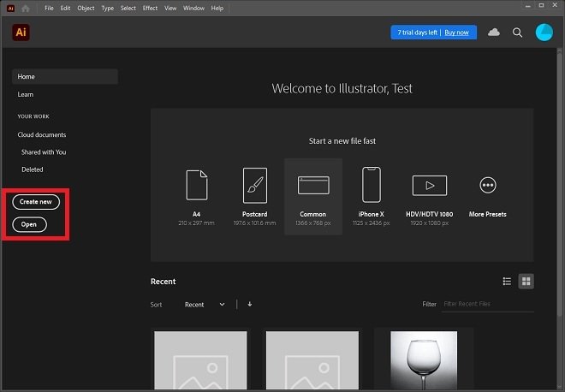Choose the Common 1366 x 768 preset
The image size is (565, 392).
tap(313, 197)
